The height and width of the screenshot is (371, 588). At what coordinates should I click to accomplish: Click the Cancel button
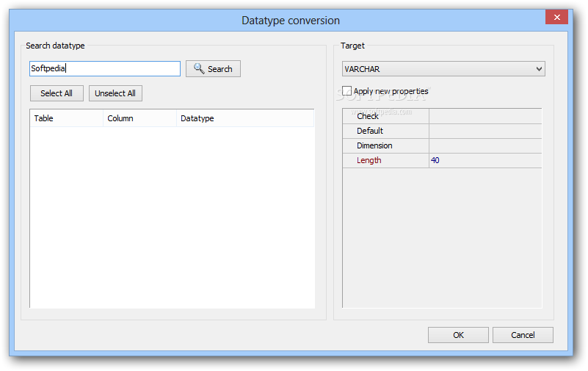pyautogui.click(x=523, y=335)
